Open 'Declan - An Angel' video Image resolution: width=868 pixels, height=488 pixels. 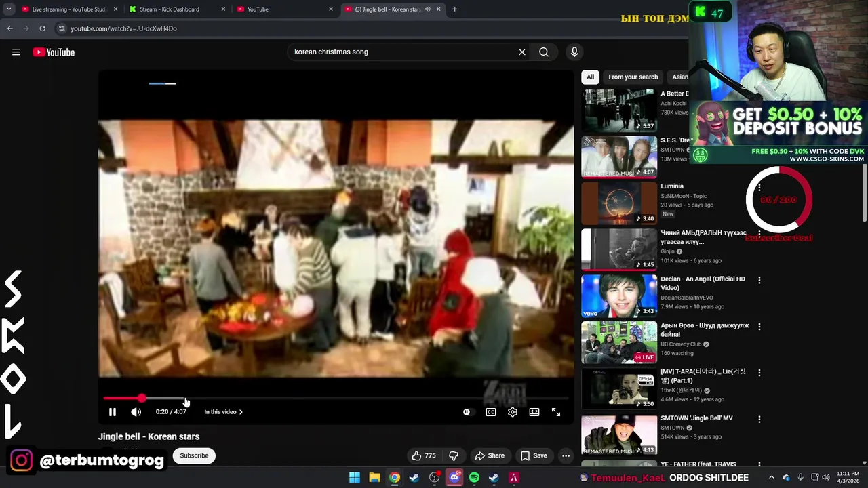pyautogui.click(x=619, y=296)
